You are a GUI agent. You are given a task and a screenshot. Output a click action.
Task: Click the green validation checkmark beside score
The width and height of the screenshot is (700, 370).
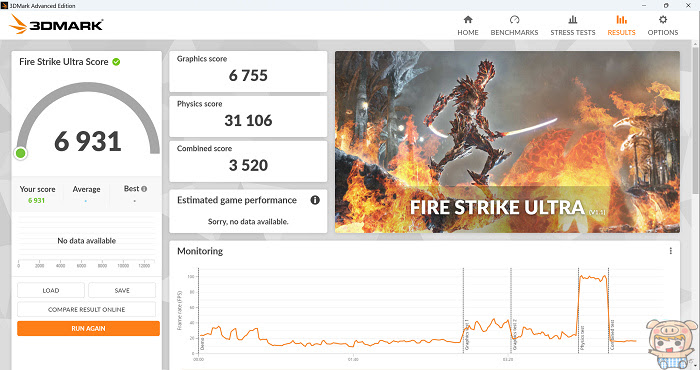pyautogui.click(x=116, y=62)
